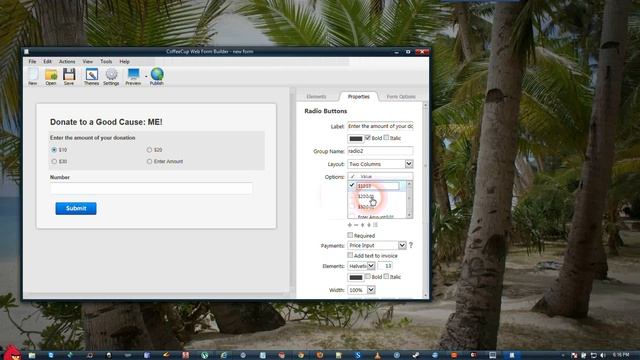Click the Preview monitor icon
Image resolution: width=640 pixels, height=360 pixels.
click(x=133, y=76)
